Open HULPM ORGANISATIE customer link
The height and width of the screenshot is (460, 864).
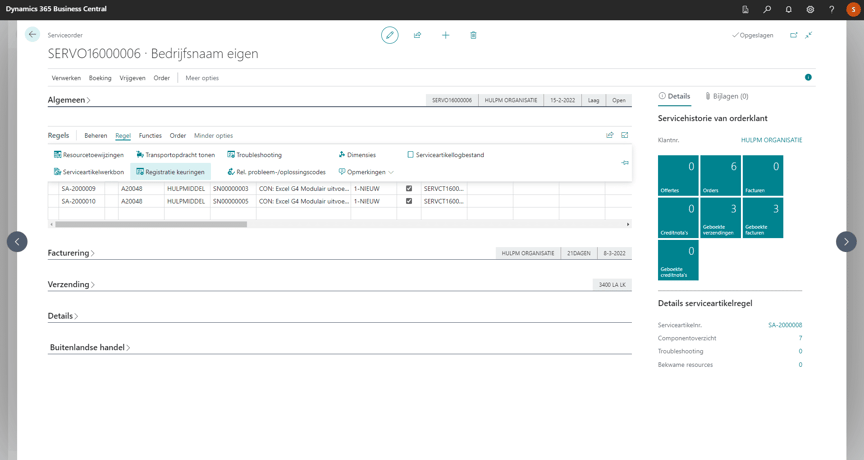pyautogui.click(x=771, y=140)
